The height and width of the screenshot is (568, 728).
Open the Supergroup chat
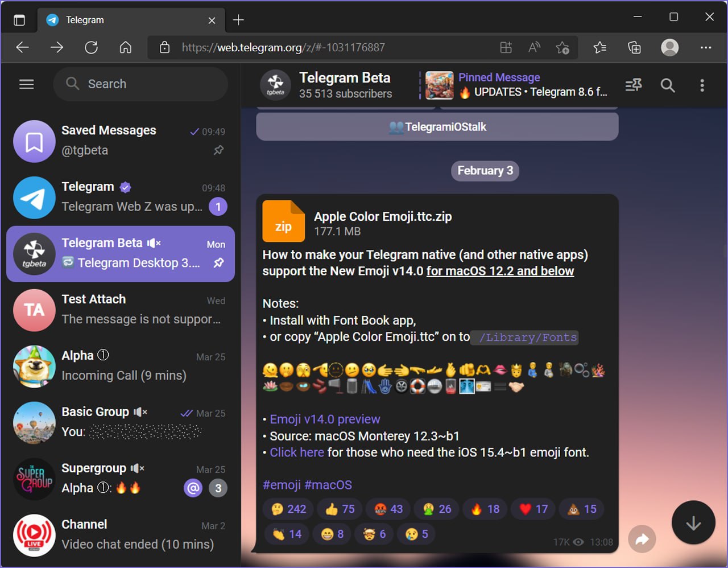tap(121, 479)
